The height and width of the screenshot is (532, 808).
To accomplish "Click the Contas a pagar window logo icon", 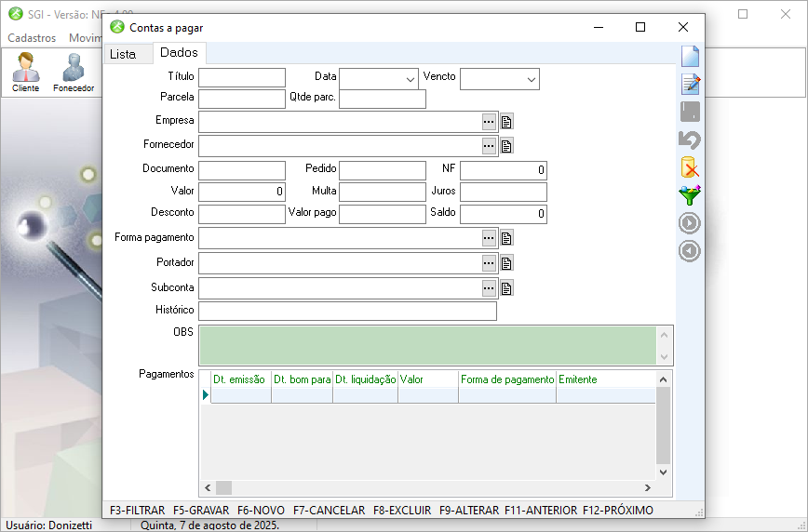I will tap(117, 27).
